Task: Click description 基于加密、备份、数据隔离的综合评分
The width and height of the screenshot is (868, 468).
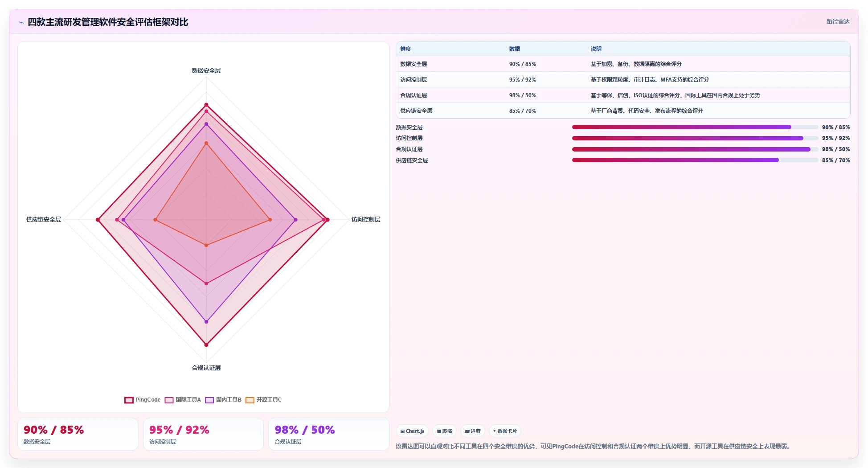Action: (636, 64)
